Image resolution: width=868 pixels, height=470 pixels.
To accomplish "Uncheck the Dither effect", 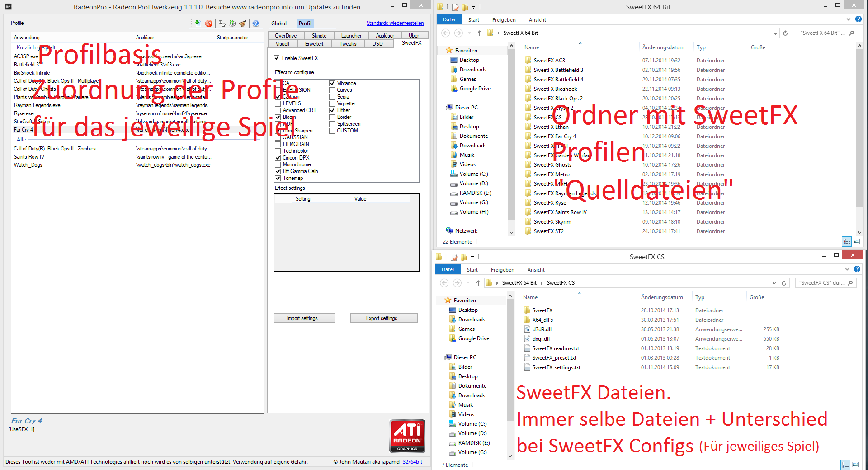I will coord(332,110).
